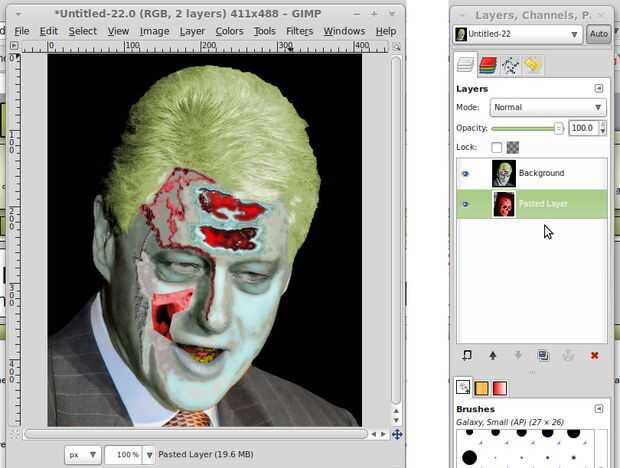Switch to the Brushes tab icon
Image resolution: width=620 pixels, height=468 pixels.
click(463, 387)
